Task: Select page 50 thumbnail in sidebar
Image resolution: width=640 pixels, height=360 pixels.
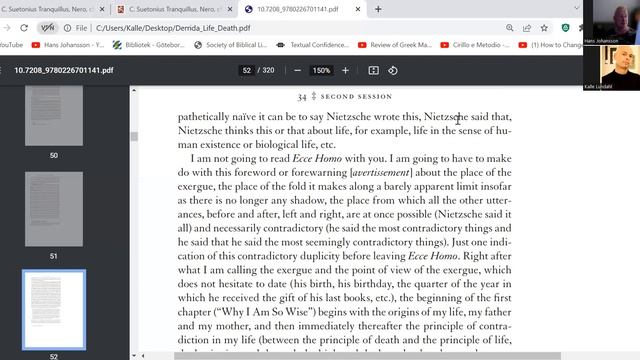Action: [54, 116]
